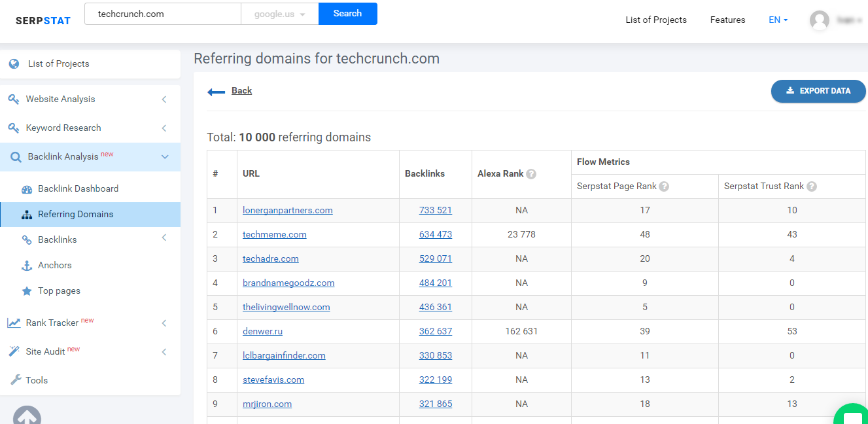Click the Flow Metrics column header
The height and width of the screenshot is (424, 868).
(603, 162)
